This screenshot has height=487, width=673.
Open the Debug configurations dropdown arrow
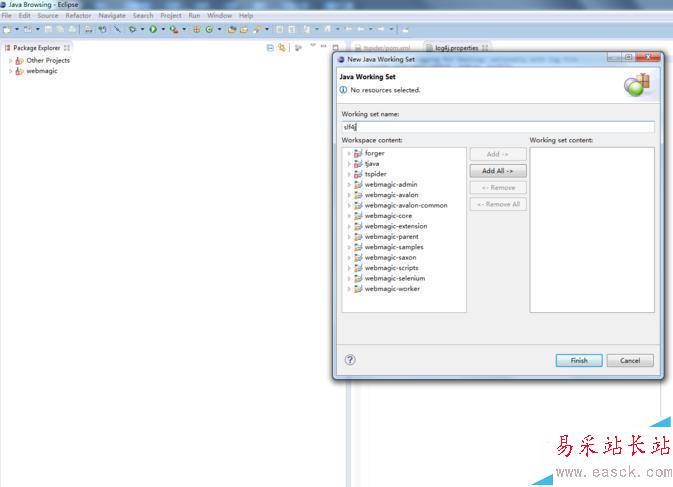pos(142,29)
